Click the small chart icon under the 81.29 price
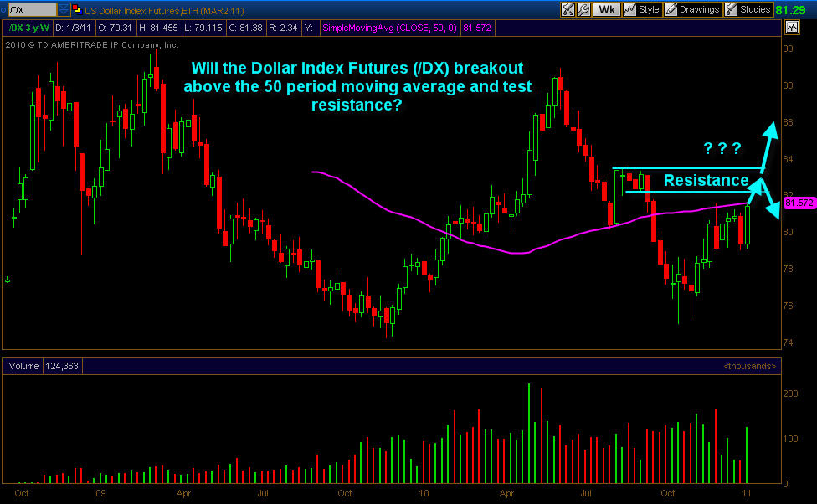Viewport: 817px width, 504px height. (x=790, y=27)
